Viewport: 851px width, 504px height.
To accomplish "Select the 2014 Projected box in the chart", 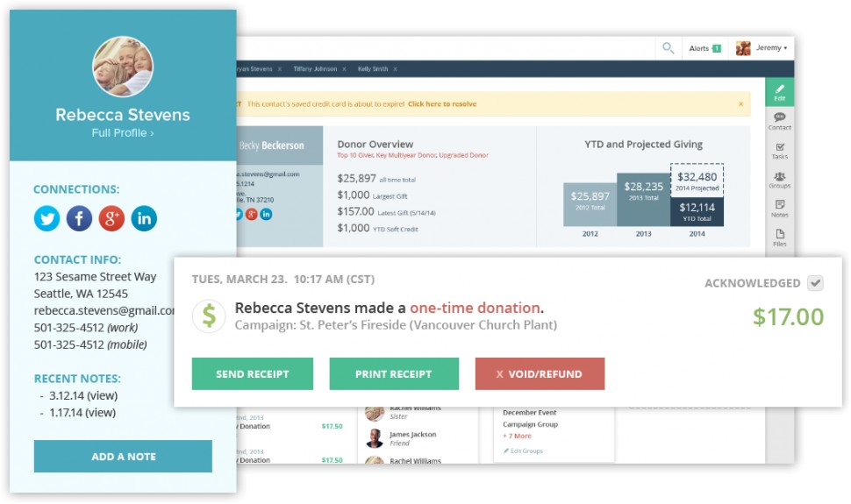I will click(x=697, y=181).
